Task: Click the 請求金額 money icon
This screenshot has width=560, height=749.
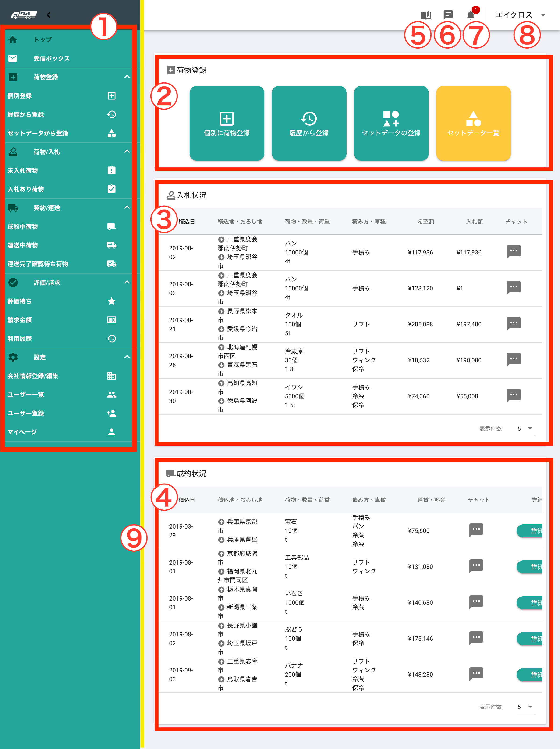Action: tap(111, 320)
